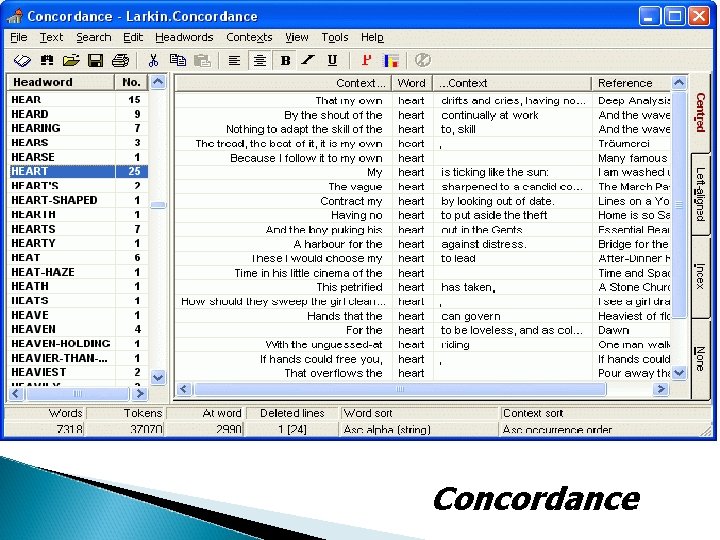Screen dimensions: 720x540
Task: Select the HEARING headword
Action: 77,128
